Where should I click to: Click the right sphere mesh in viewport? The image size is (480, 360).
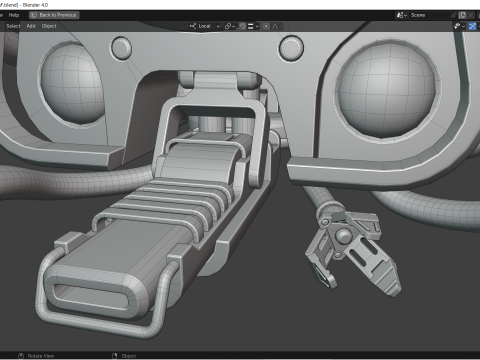[x=387, y=89]
